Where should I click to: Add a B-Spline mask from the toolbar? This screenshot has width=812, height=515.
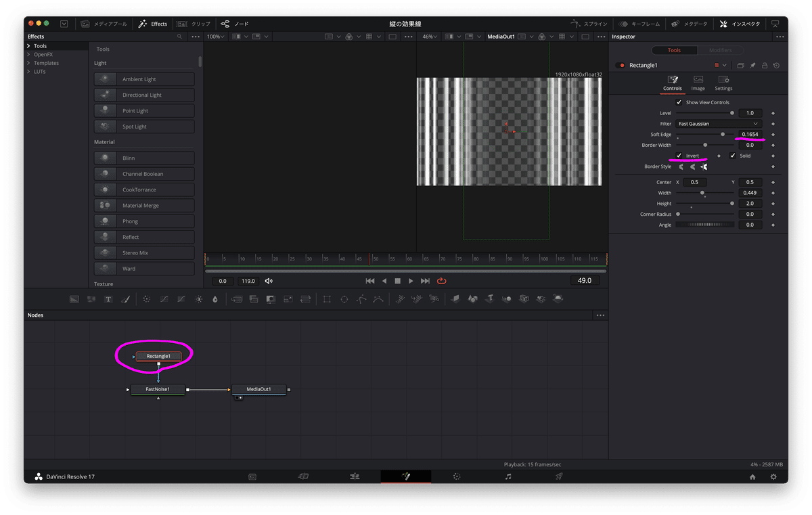click(378, 299)
